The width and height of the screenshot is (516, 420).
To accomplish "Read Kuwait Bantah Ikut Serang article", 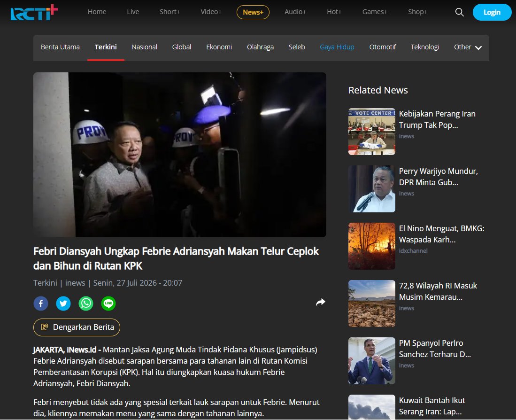I will click(432, 406).
